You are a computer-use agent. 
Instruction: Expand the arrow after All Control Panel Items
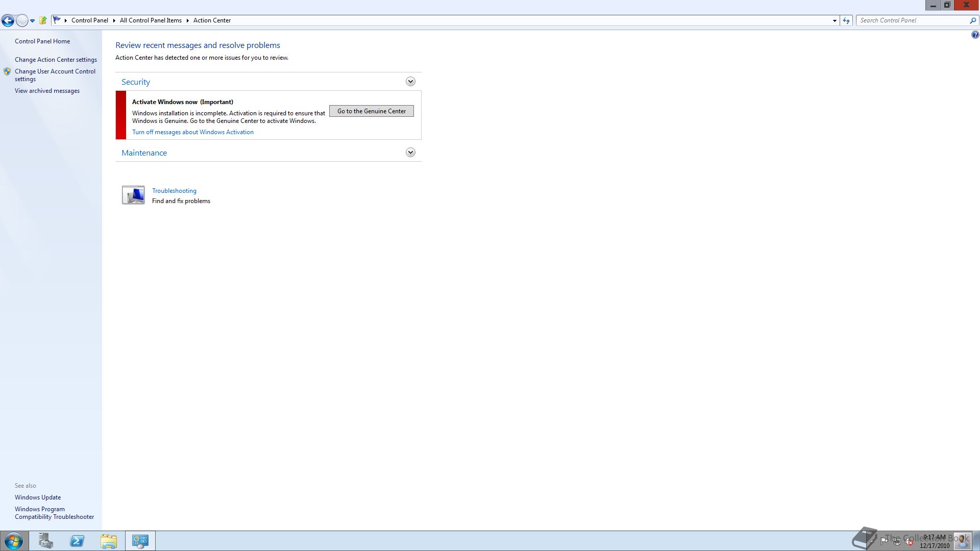point(187,20)
